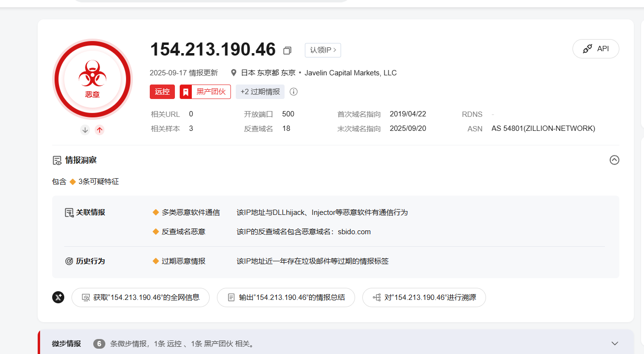Click the red biohazard 恶意 badge
This screenshot has height=354, width=644.
[92, 79]
